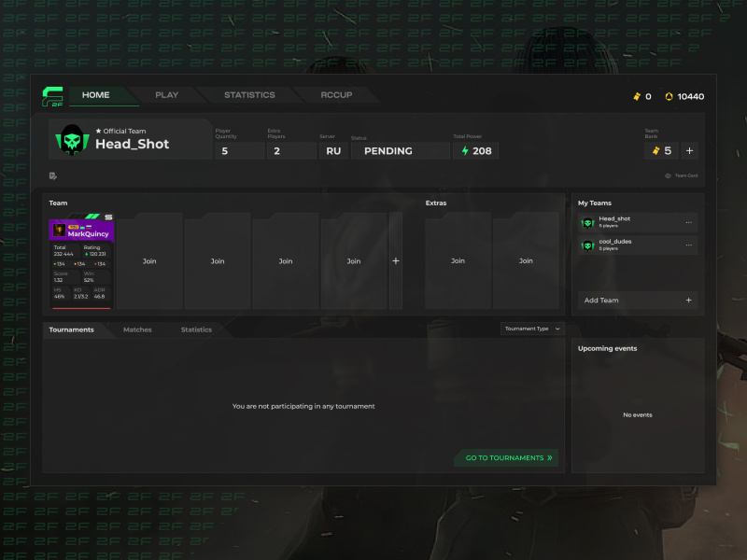Open the MarkQuincy player card
The image size is (747, 560).
click(81, 261)
